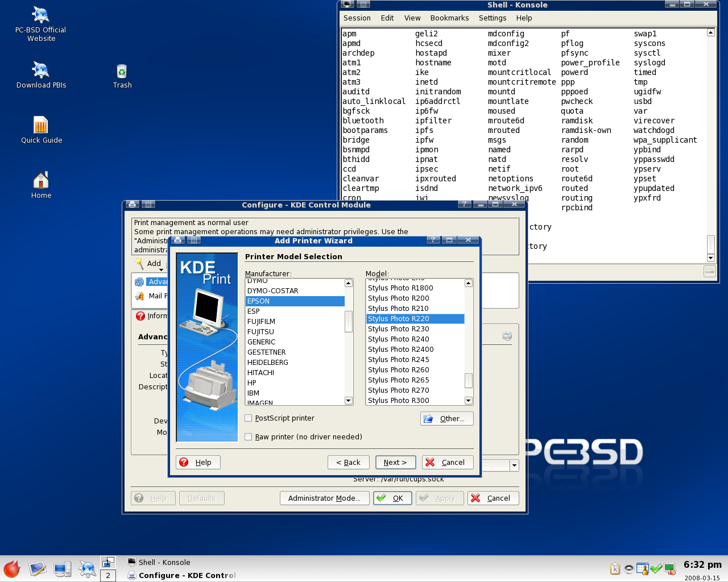
Task: Open the Edit menu in Konsole
Action: click(x=387, y=18)
